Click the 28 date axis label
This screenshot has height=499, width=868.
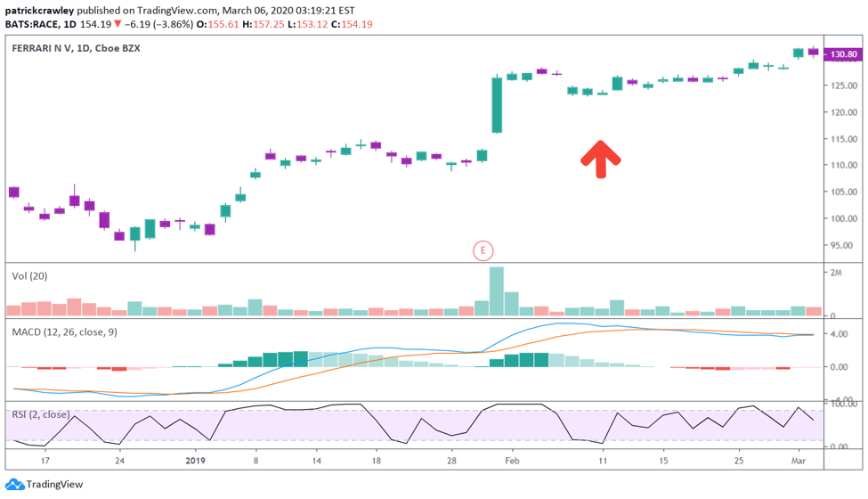point(451,461)
